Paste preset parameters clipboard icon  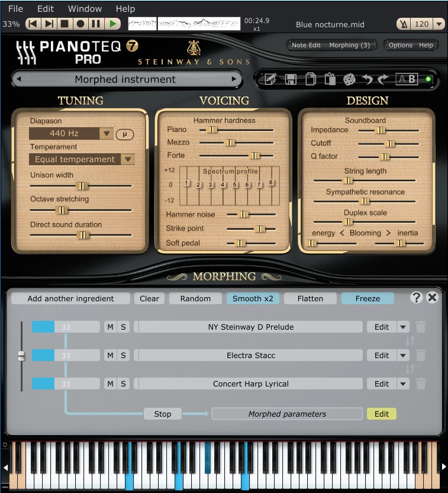[330, 79]
